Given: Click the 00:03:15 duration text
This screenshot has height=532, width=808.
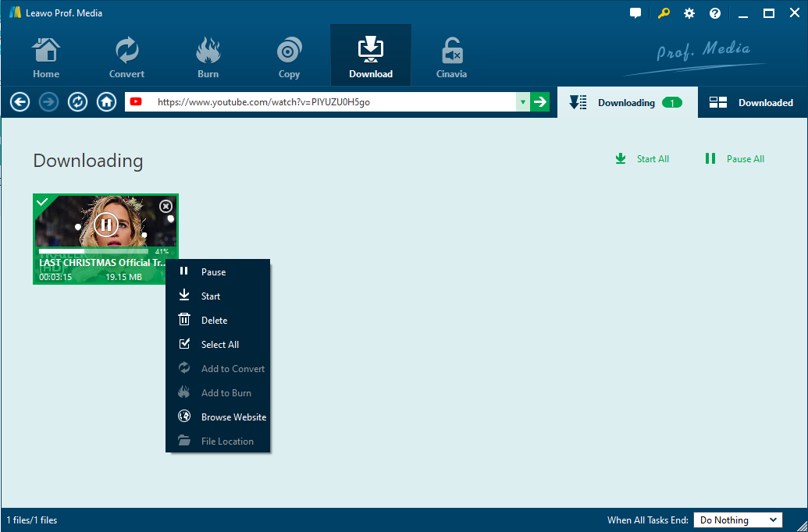Looking at the screenshot, I should [x=55, y=277].
